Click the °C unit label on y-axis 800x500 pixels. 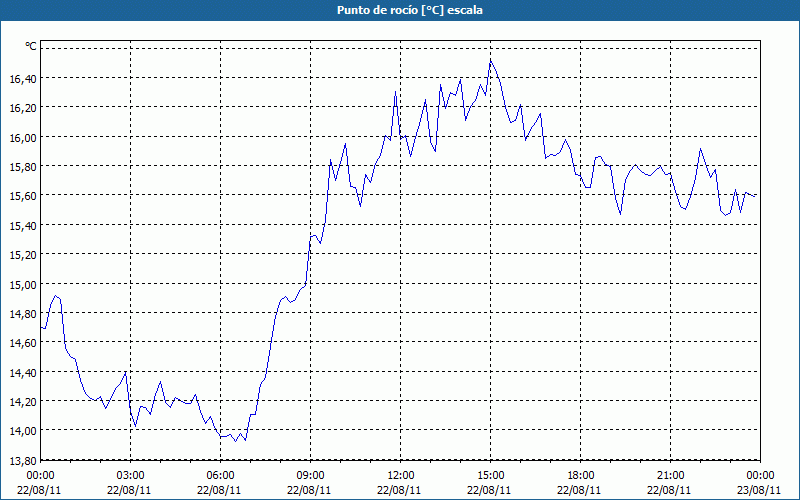pyautogui.click(x=31, y=47)
